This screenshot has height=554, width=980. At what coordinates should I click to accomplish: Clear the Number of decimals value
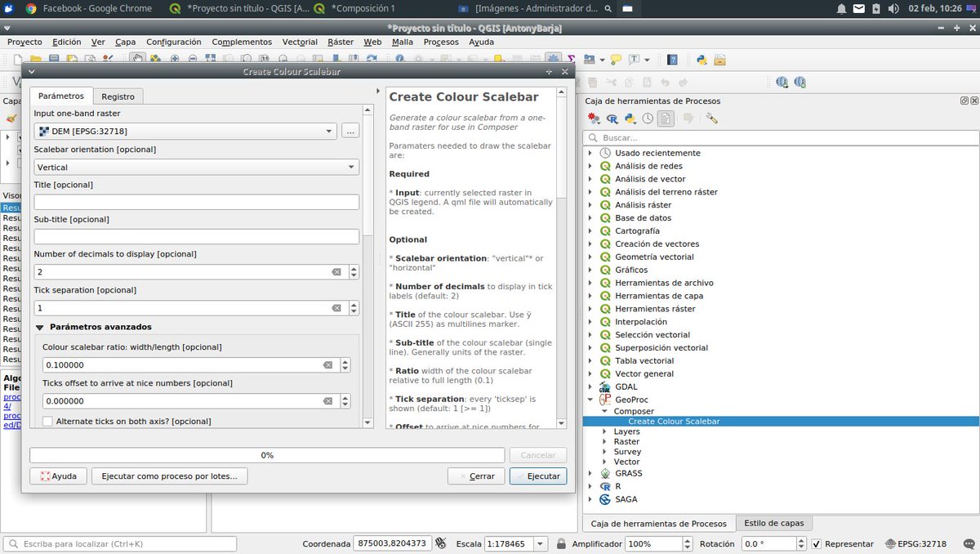pyautogui.click(x=336, y=272)
